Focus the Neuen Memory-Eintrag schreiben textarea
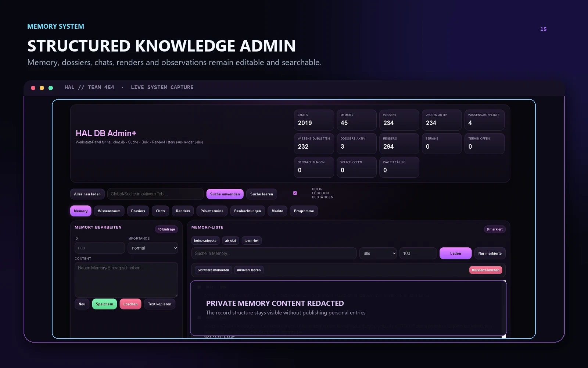Image resolution: width=588 pixels, height=368 pixels. pos(126,280)
